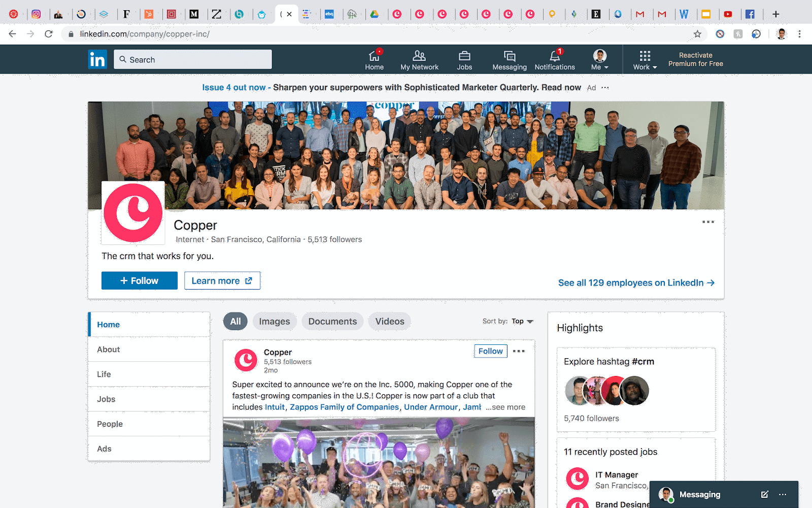Open Notifications bell icon

pyautogui.click(x=555, y=60)
